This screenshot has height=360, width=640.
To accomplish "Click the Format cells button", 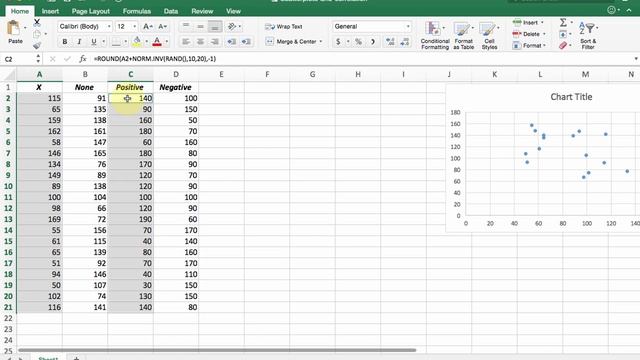I will click(x=529, y=45).
